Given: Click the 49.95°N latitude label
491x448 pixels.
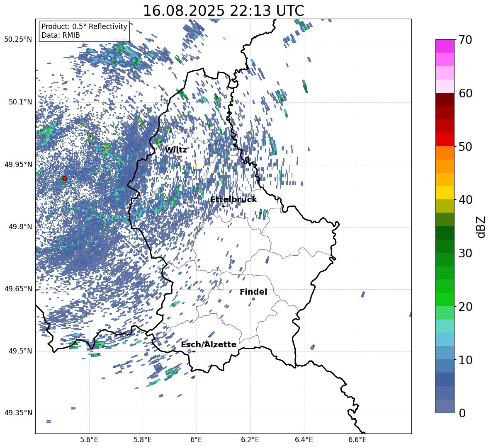Looking at the screenshot, I should (18, 165).
